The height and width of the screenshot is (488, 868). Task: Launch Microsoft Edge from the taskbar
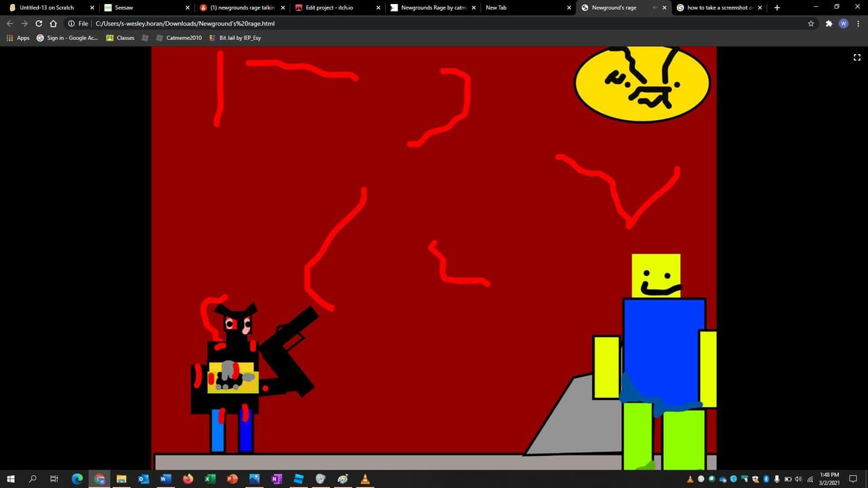pos(77,479)
